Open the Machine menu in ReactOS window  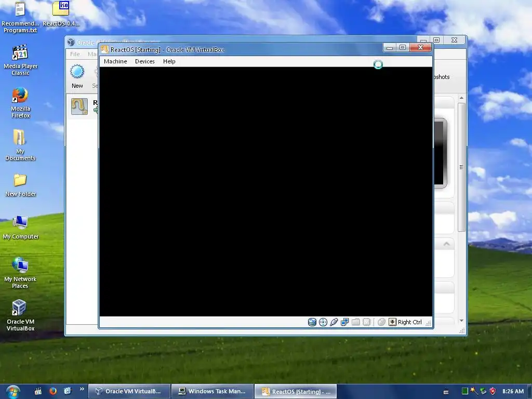pyautogui.click(x=115, y=61)
